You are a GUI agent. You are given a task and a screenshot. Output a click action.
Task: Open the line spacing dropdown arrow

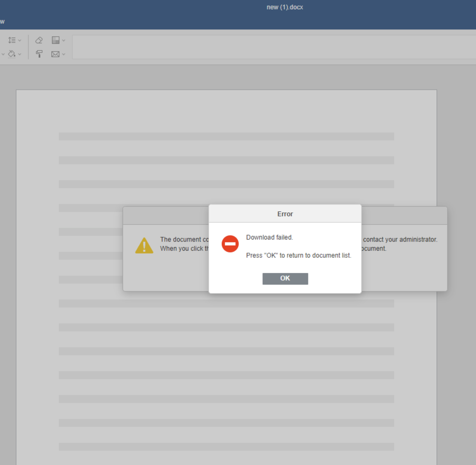(20, 40)
